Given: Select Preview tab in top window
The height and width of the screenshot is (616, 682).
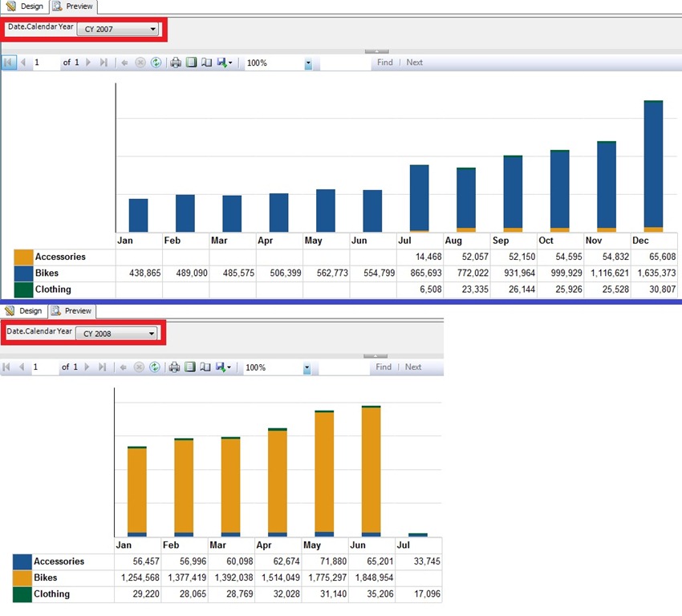Looking at the screenshot, I should click(x=73, y=6).
